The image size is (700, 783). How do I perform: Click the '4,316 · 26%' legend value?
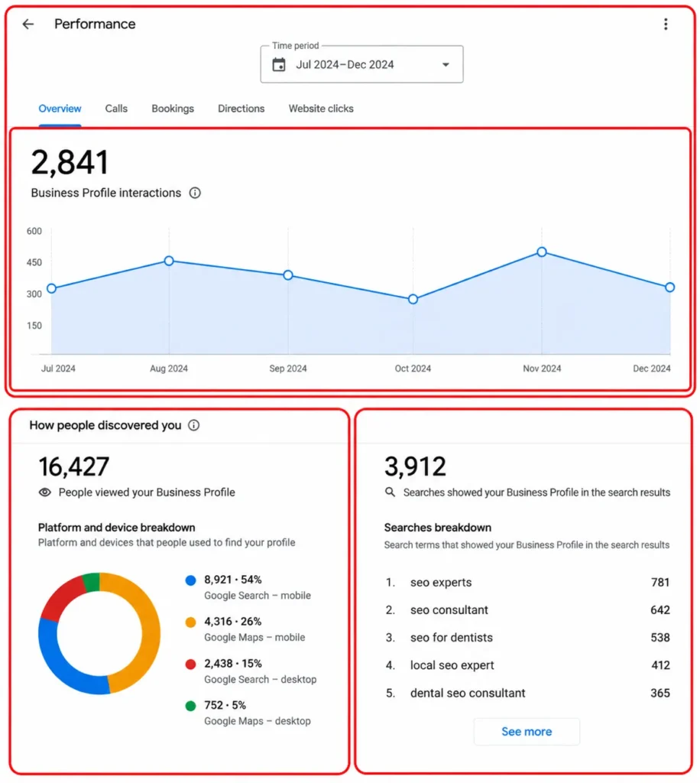tap(232, 622)
